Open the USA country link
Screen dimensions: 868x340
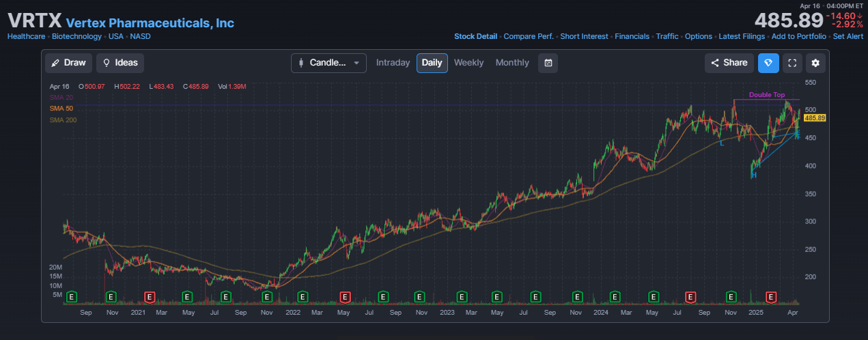point(115,37)
